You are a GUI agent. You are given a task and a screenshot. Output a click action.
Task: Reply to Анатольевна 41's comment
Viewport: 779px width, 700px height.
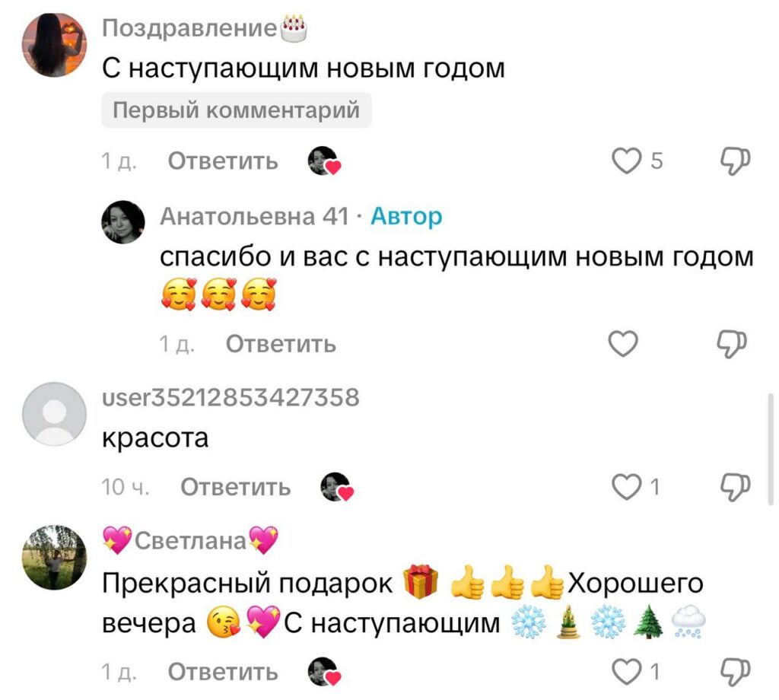[281, 344]
